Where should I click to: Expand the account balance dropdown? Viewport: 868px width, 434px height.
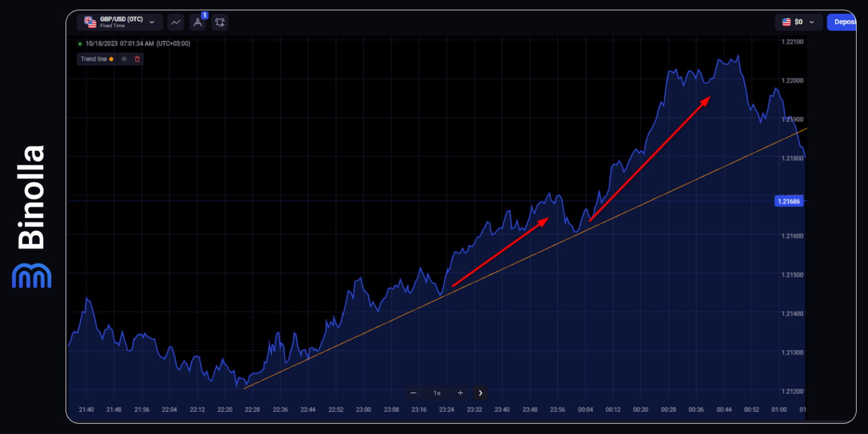point(813,22)
